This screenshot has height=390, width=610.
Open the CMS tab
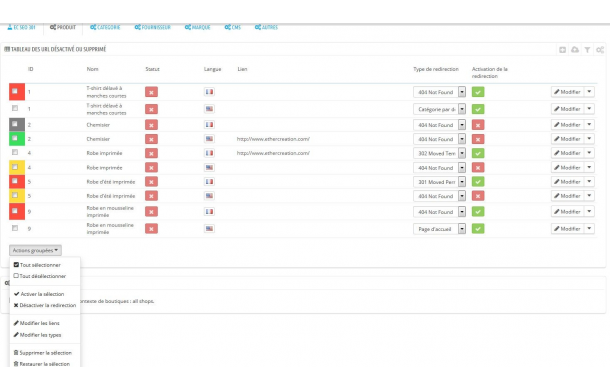point(233,27)
